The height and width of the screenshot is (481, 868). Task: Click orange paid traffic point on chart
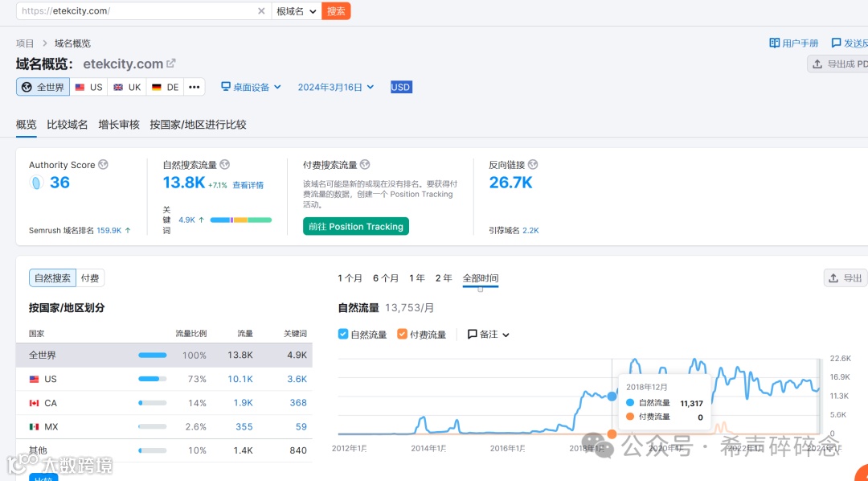[612, 434]
